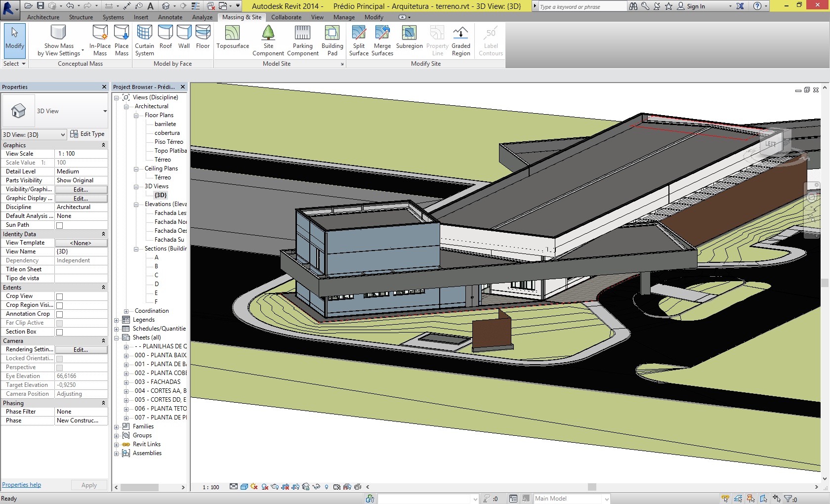Open the Properties help link
The height and width of the screenshot is (504, 830).
tap(22, 485)
